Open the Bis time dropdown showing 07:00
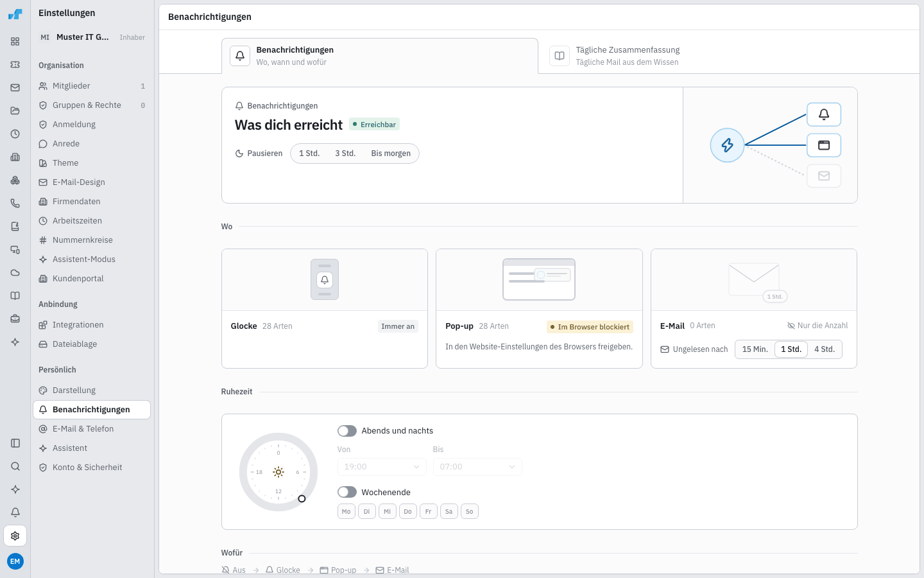Viewport: 924px width, 578px height. (477, 467)
